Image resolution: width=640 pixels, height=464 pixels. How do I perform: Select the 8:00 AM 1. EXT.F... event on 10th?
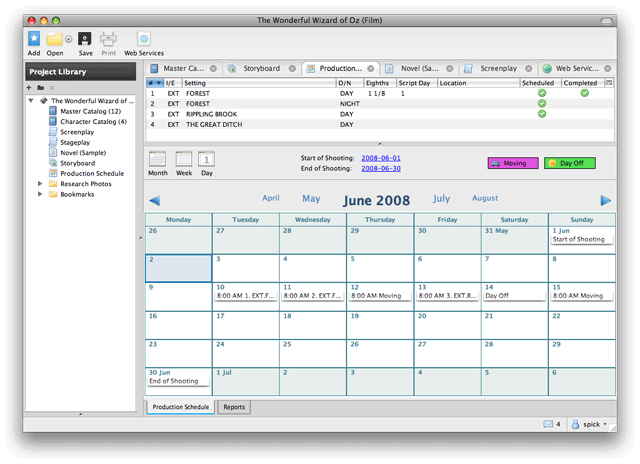245,296
